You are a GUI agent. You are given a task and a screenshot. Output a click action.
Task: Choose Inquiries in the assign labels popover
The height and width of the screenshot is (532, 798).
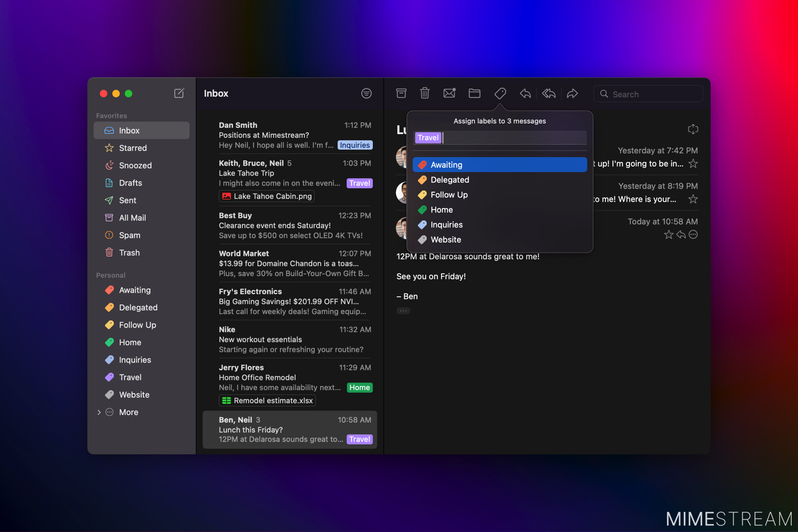(x=500, y=225)
